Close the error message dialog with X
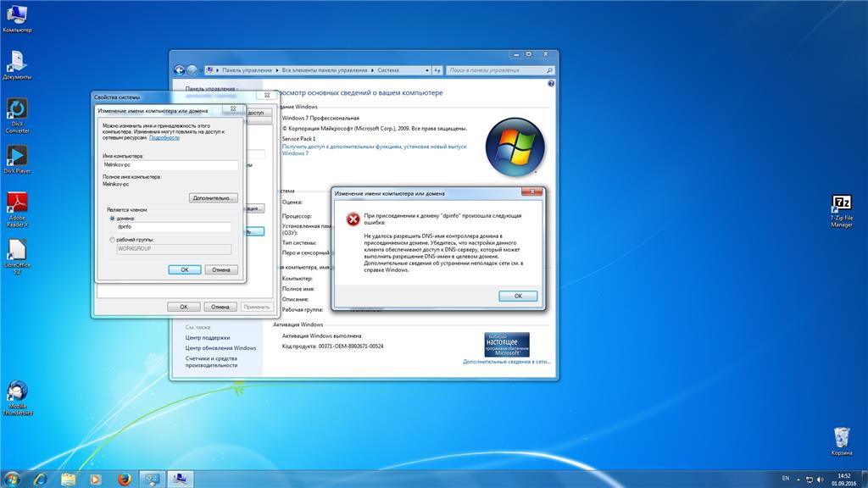Screen dimensions: 868x488 pyautogui.click(x=532, y=192)
